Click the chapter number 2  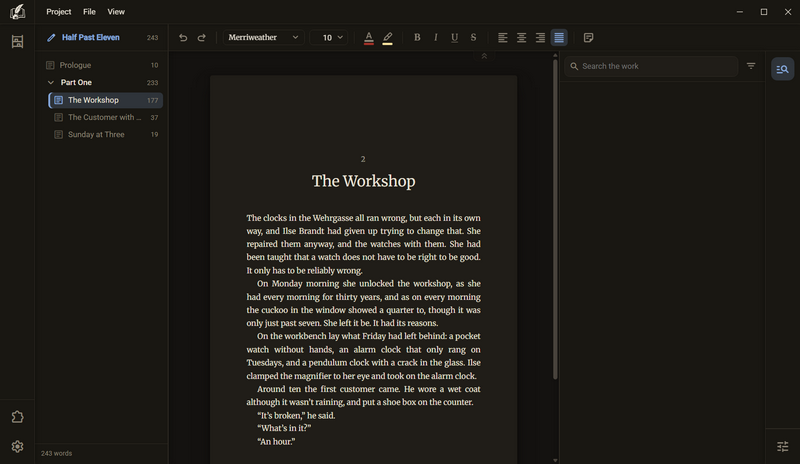(363, 159)
